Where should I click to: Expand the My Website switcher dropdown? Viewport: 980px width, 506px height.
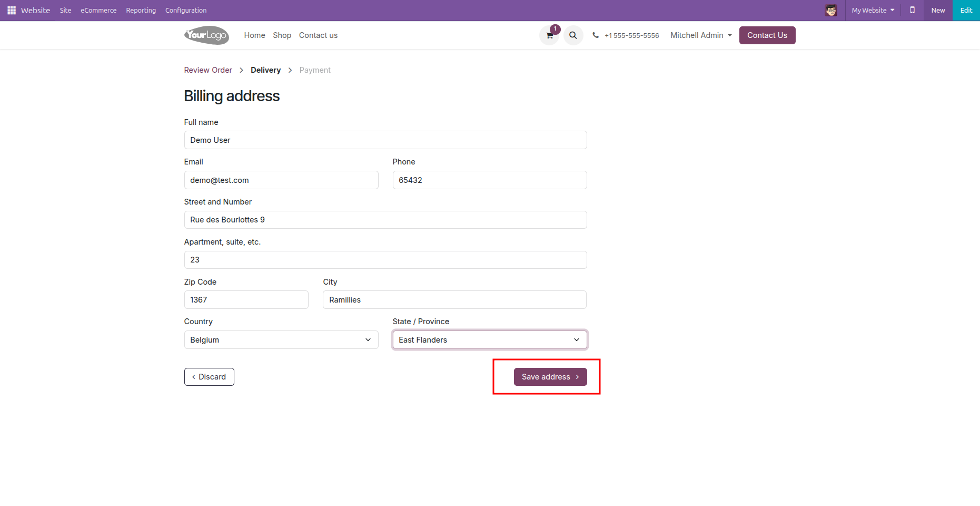[873, 11]
